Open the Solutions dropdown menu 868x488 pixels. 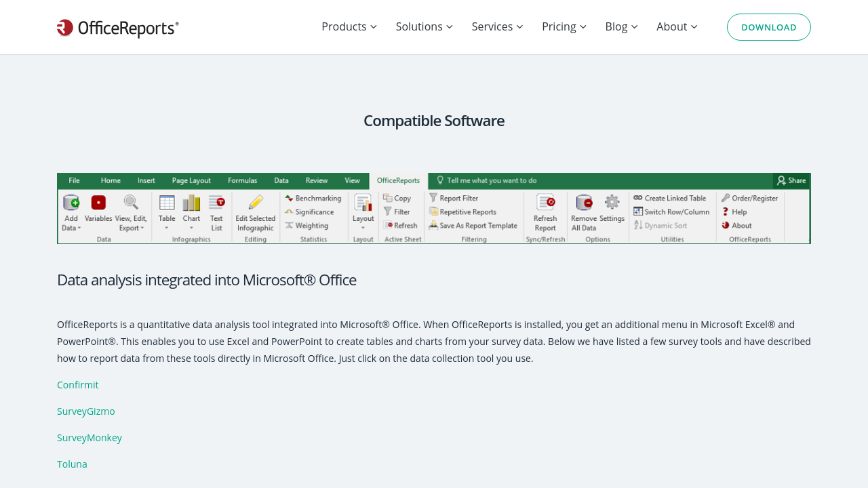pyautogui.click(x=424, y=26)
